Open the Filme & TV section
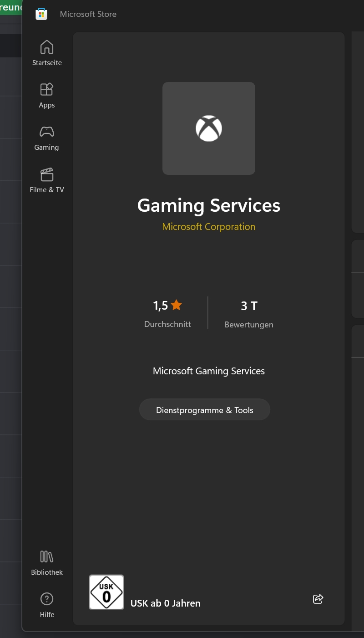364x638 pixels. [47, 180]
